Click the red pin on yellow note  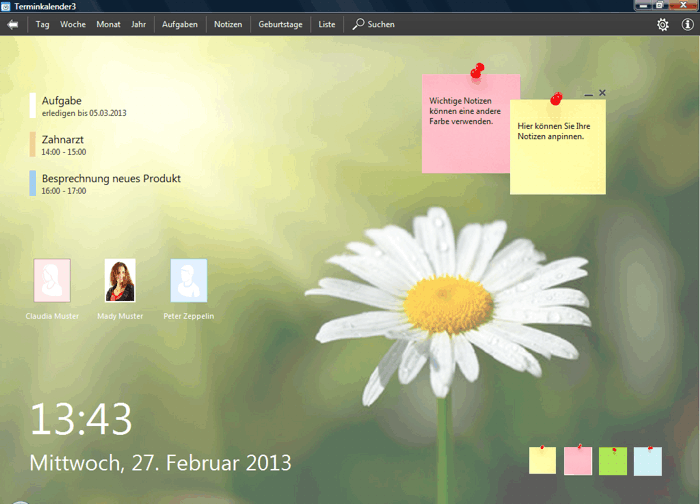[x=556, y=97]
